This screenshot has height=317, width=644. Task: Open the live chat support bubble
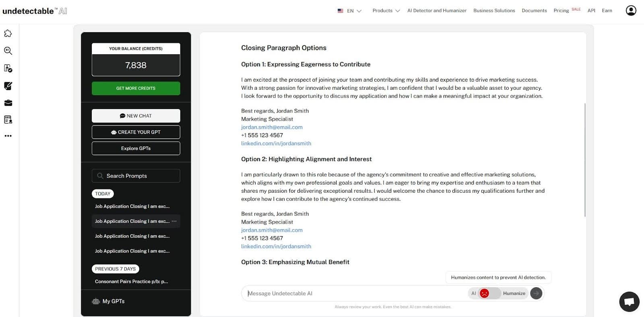pyautogui.click(x=629, y=302)
